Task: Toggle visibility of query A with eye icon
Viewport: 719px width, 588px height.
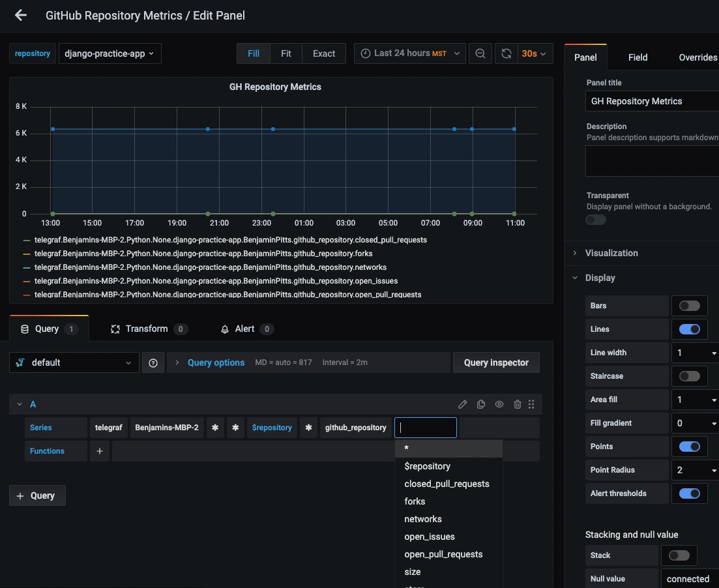Action: pos(499,404)
